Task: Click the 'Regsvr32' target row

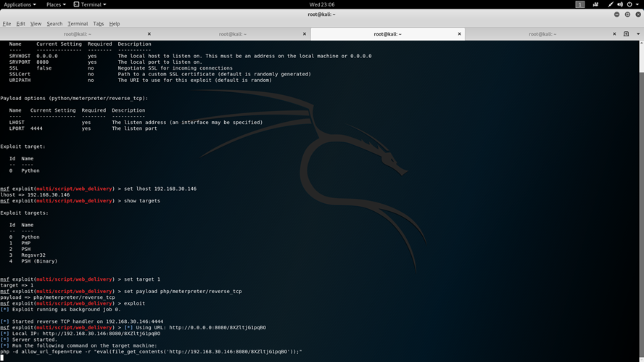Action: point(28,255)
